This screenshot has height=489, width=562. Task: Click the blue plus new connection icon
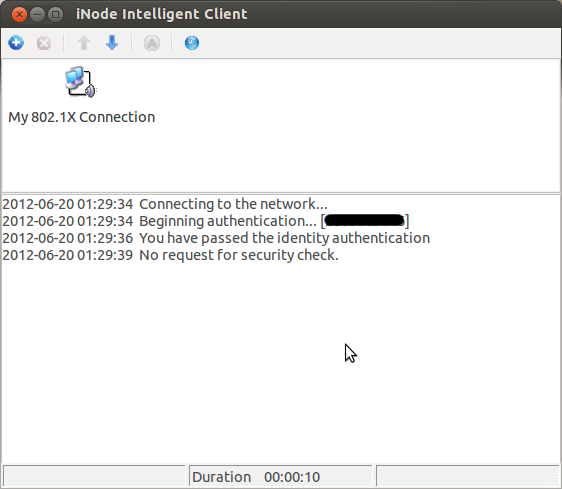[16, 43]
